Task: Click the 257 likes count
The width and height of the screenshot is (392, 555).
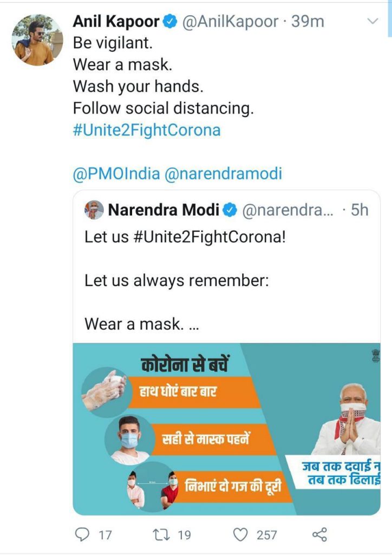Action: coord(266,535)
